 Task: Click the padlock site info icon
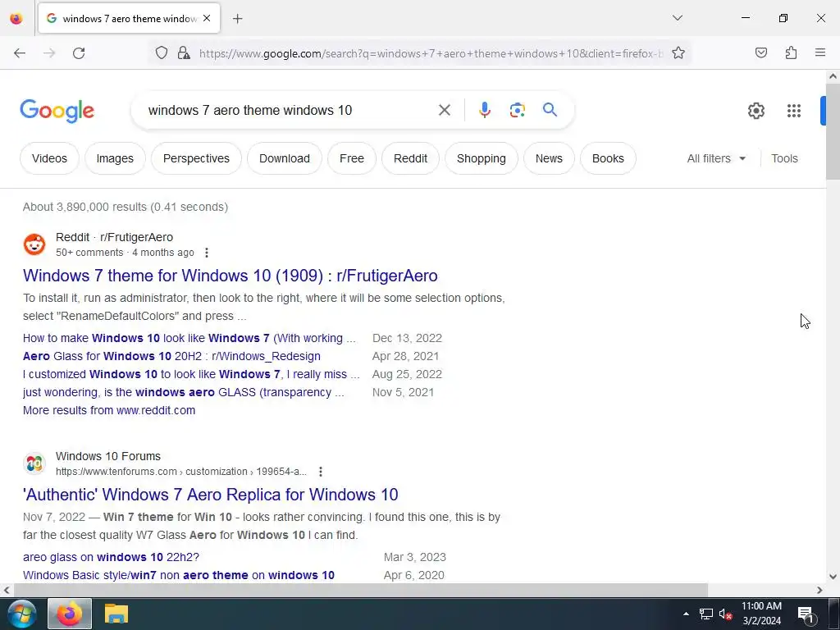tap(184, 53)
